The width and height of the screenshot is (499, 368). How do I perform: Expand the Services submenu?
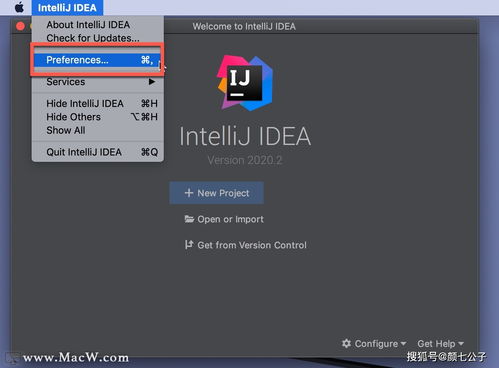click(x=97, y=82)
